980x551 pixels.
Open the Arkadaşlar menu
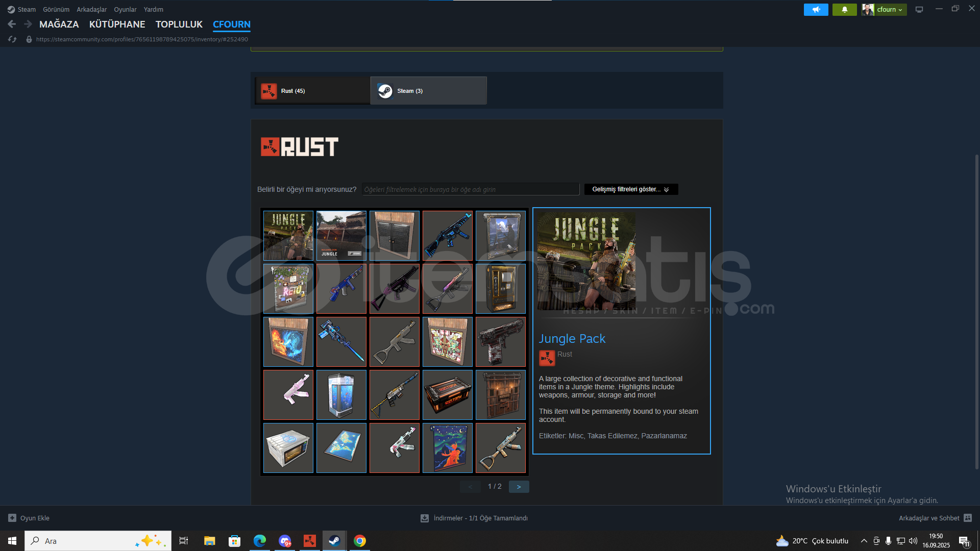92,10
